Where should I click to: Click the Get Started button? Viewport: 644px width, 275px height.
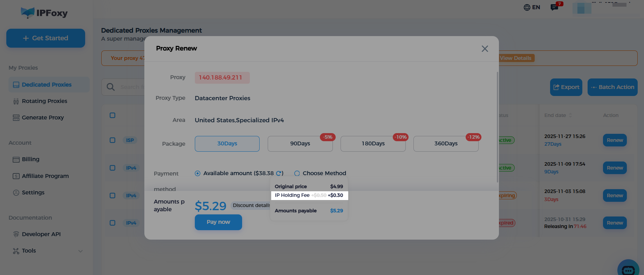click(x=46, y=38)
